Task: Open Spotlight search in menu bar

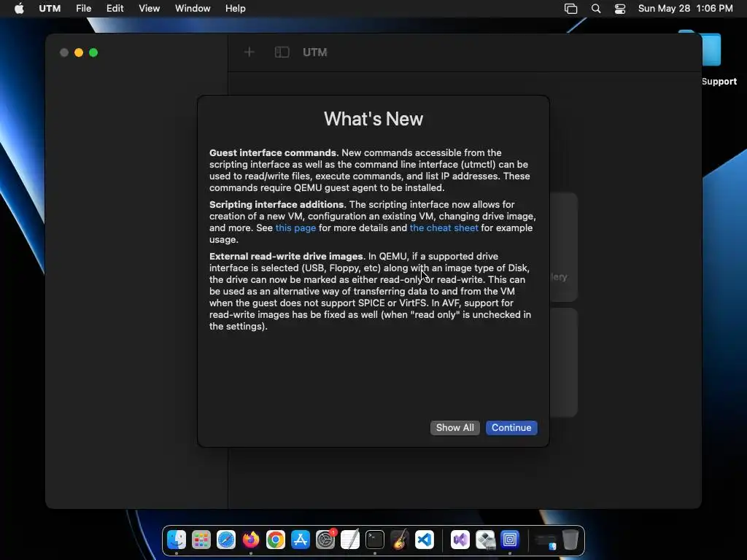Action: coord(595,9)
